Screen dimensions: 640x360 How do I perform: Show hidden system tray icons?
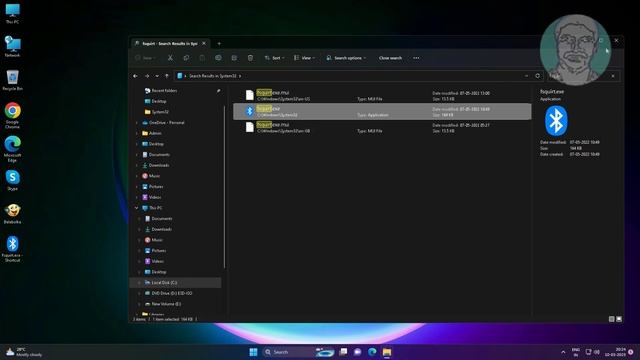coord(563,352)
